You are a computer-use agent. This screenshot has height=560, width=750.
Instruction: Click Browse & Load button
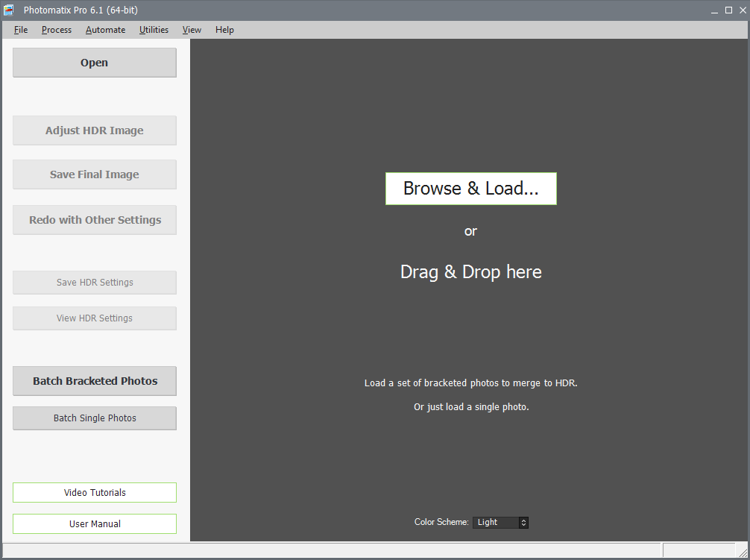tap(471, 189)
